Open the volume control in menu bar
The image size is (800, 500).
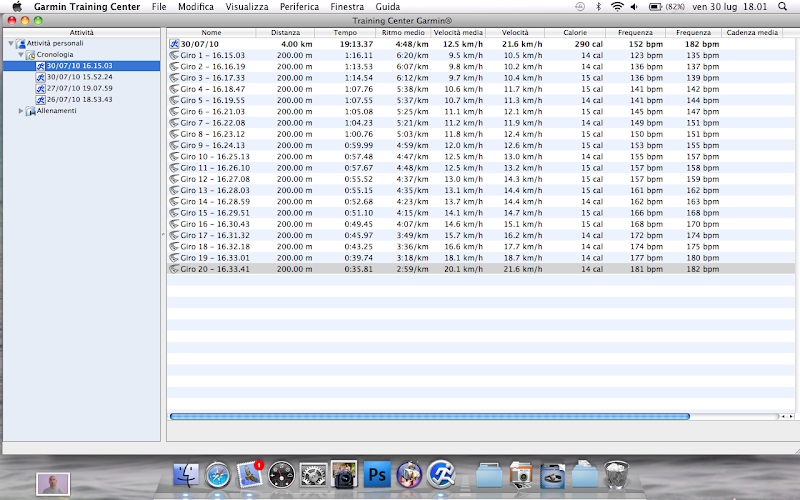[634, 7]
